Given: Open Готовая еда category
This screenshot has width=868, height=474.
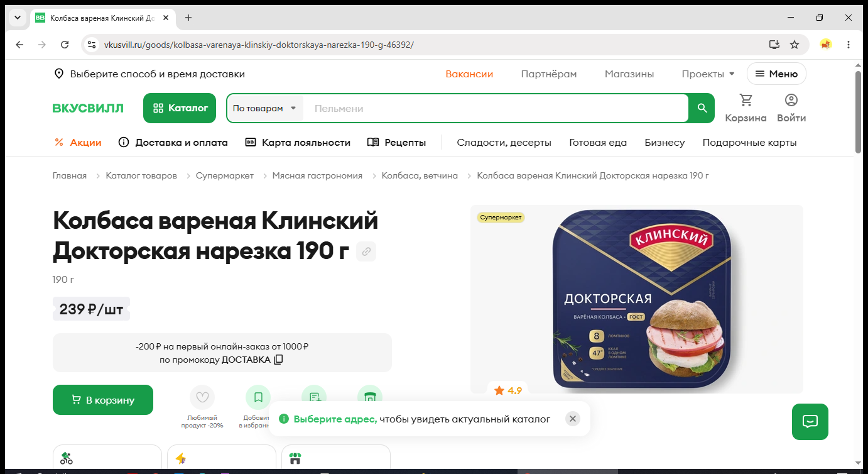Looking at the screenshot, I should [x=598, y=143].
